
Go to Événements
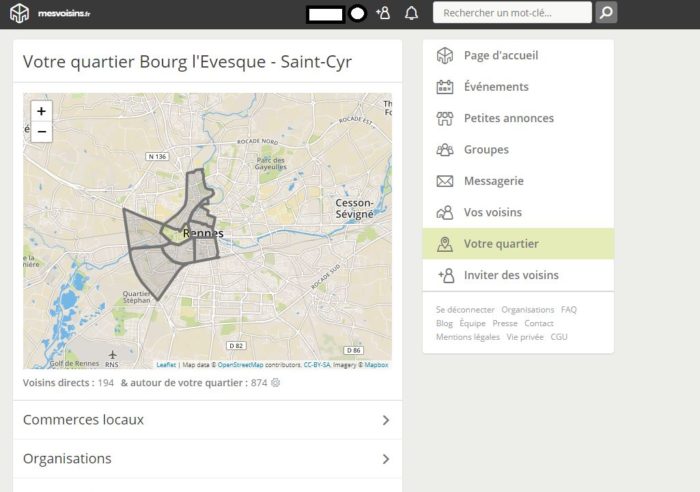[x=495, y=87]
